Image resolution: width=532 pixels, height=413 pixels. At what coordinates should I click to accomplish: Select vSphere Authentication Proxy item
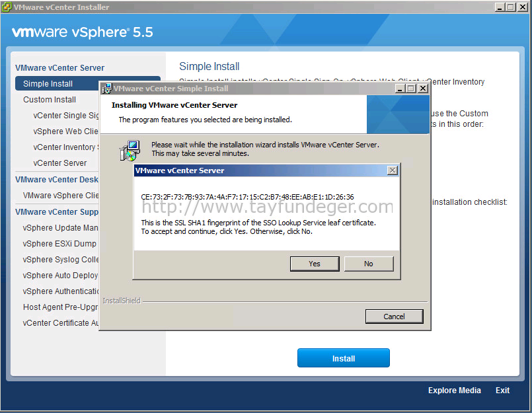61,291
